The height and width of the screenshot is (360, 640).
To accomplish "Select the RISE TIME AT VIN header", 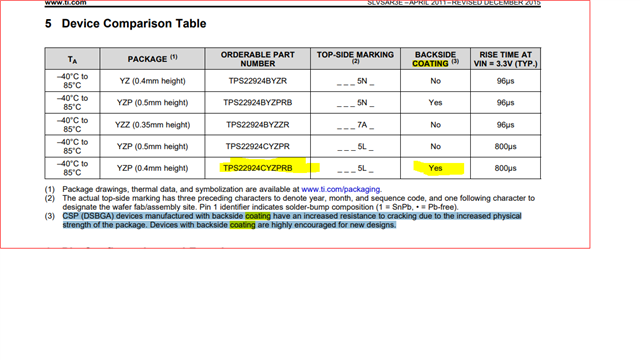I will click(505, 59).
